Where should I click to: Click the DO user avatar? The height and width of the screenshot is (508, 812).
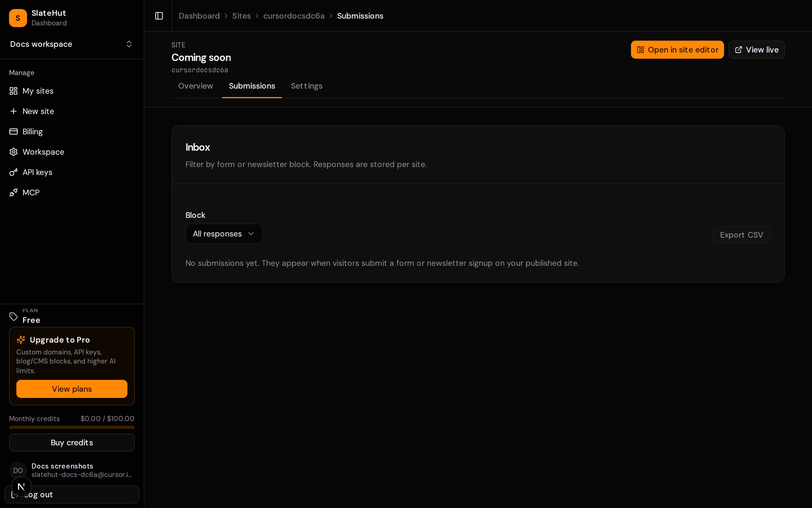pyautogui.click(x=18, y=470)
